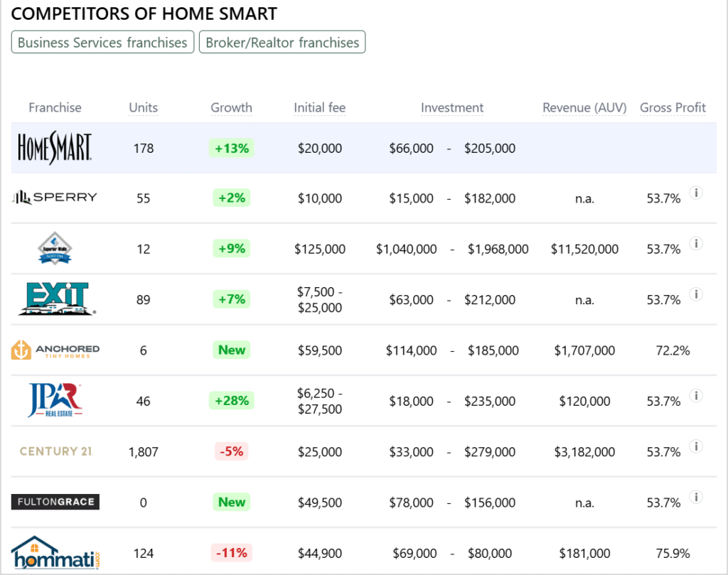Image resolution: width=728 pixels, height=575 pixels.
Task: Click the 75.9% gross profit value
Action: [x=673, y=553]
